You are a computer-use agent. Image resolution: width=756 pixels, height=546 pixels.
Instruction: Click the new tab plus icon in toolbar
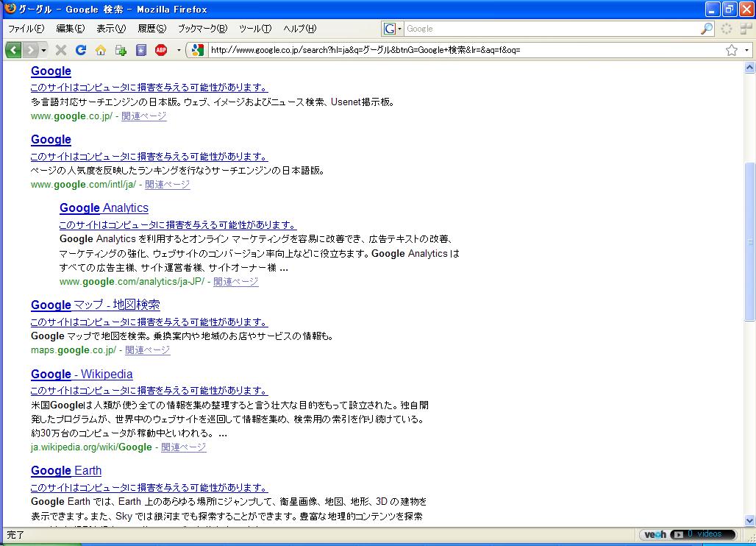coord(121,50)
